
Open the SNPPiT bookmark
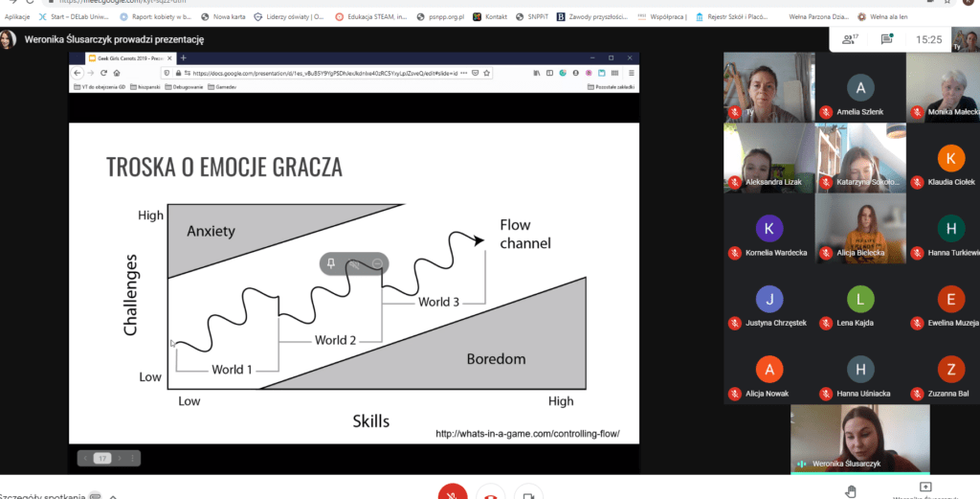tap(532, 17)
